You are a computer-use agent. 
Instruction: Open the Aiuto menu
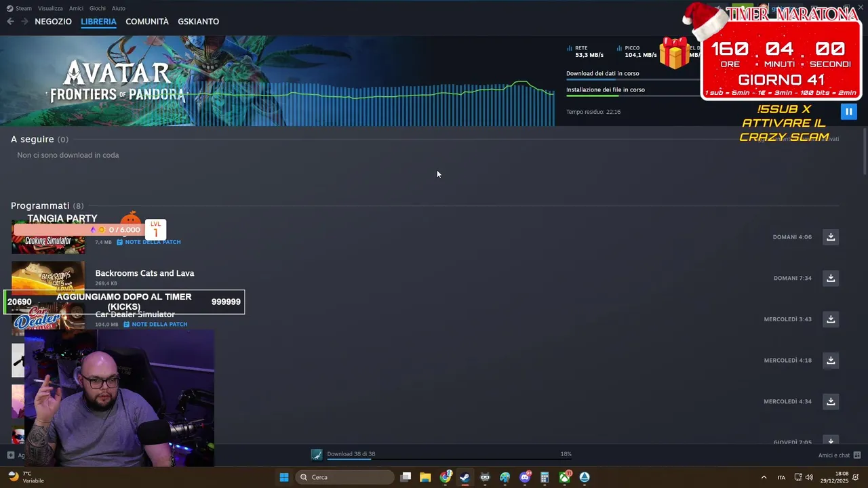pyautogui.click(x=119, y=8)
